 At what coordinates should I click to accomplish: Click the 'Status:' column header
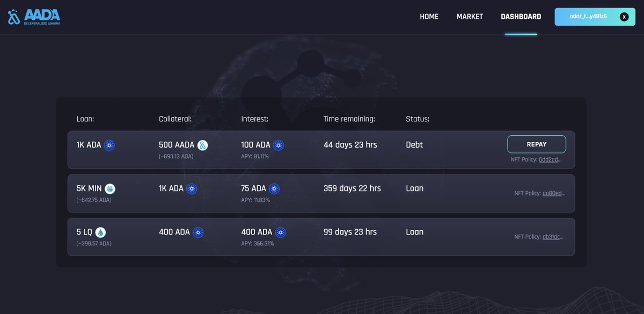(x=418, y=119)
